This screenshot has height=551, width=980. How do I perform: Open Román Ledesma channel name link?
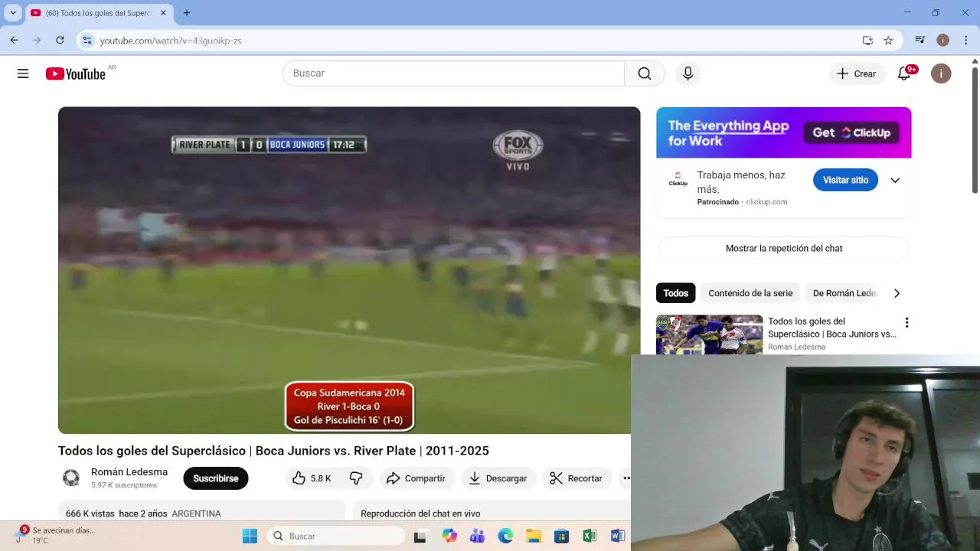129,472
